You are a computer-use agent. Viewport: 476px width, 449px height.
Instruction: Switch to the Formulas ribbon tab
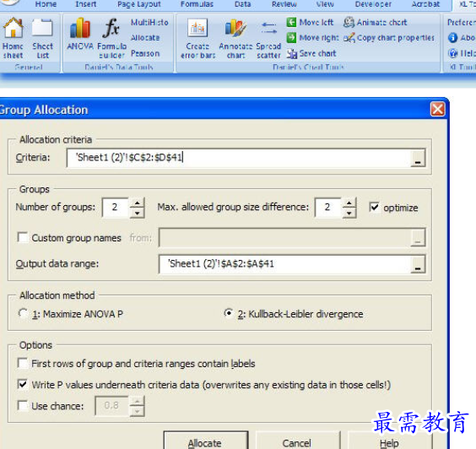point(197,4)
